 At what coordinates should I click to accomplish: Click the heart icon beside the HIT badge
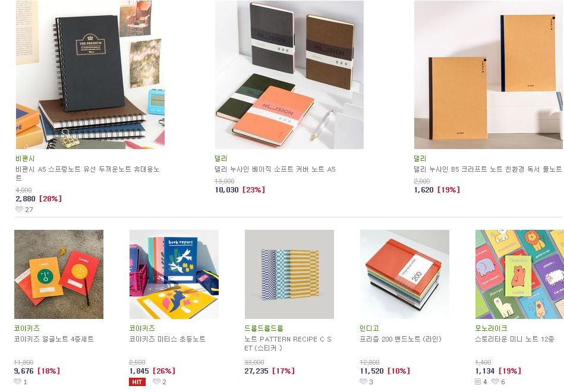coord(156,381)
